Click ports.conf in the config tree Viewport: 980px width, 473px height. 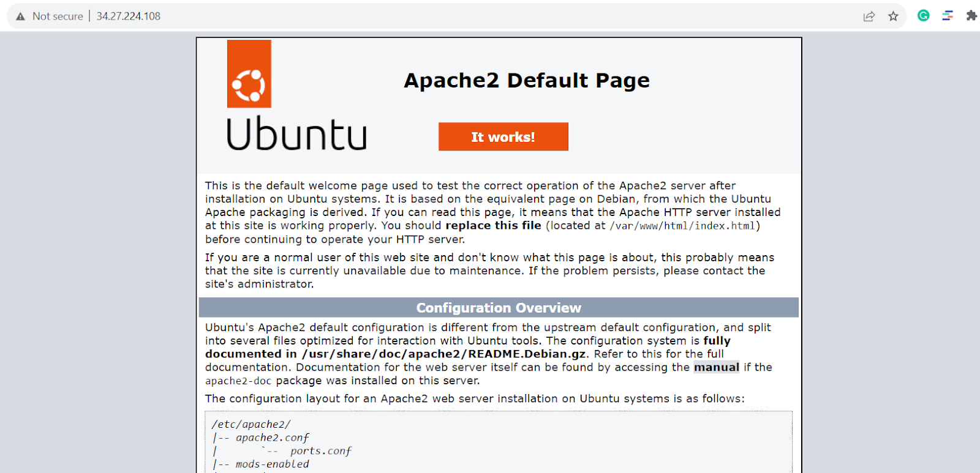pyautogui.click(x=320, y=451)
